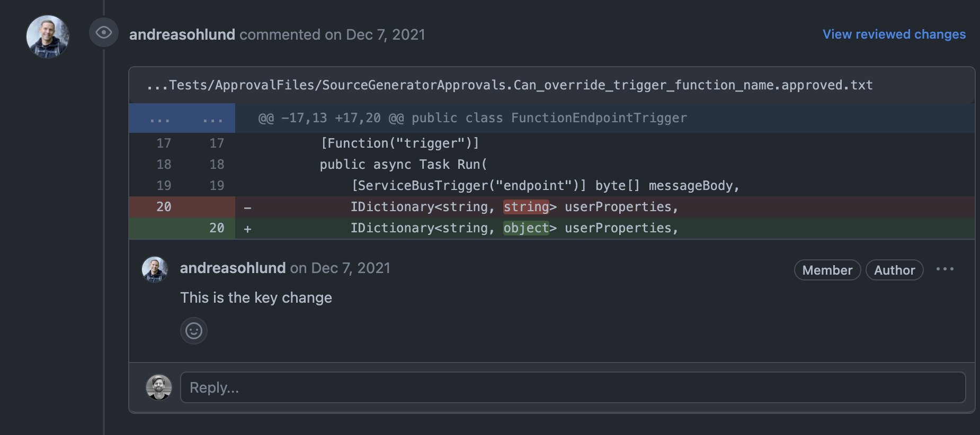The height and width of the screenshot is (435, 980).
Task: Open the smiley emoji reaction picker
Action: 194,331
